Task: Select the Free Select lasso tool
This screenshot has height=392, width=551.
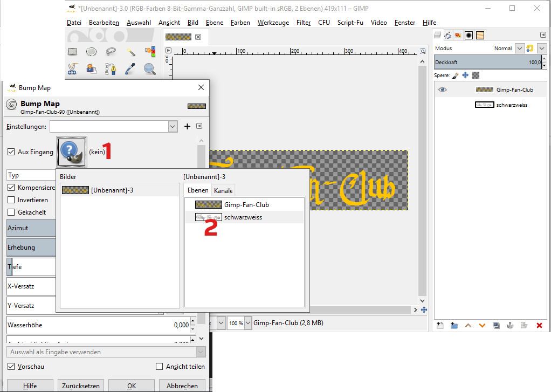Action: [111, 52]
